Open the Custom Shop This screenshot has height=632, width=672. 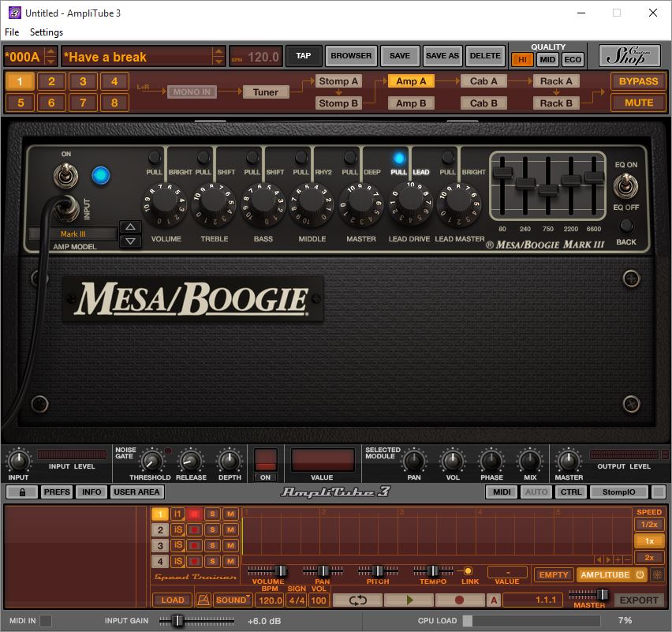(x=629, y=56)
